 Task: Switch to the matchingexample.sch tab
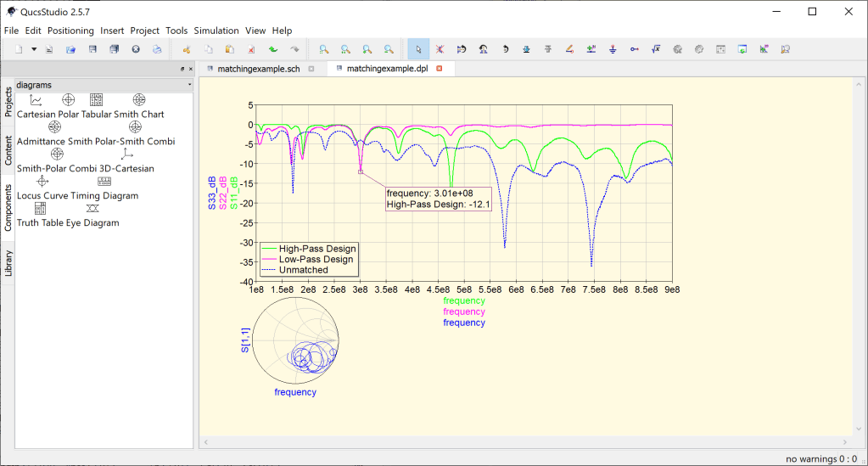tap(259, 69)
